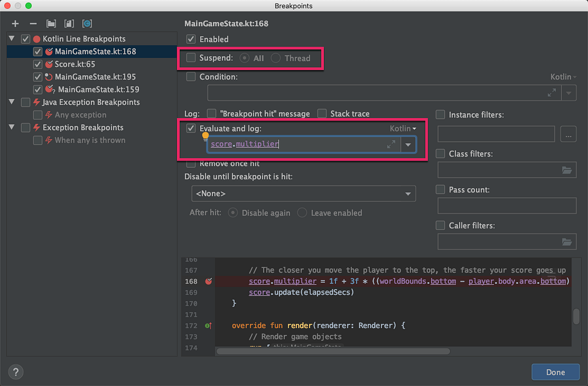588x386 pixels.
Task: Click the horizontal scrollbar of the code preview
Action: point(333,351)
